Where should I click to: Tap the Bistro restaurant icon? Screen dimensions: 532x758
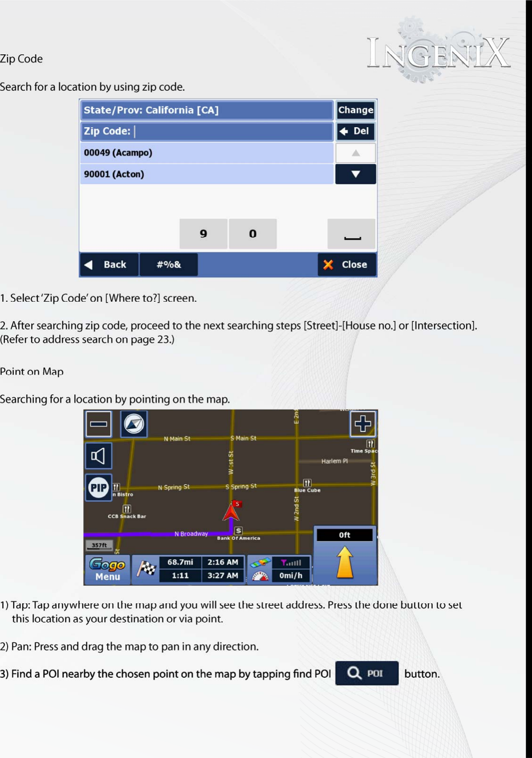click(x=116, y=487)
